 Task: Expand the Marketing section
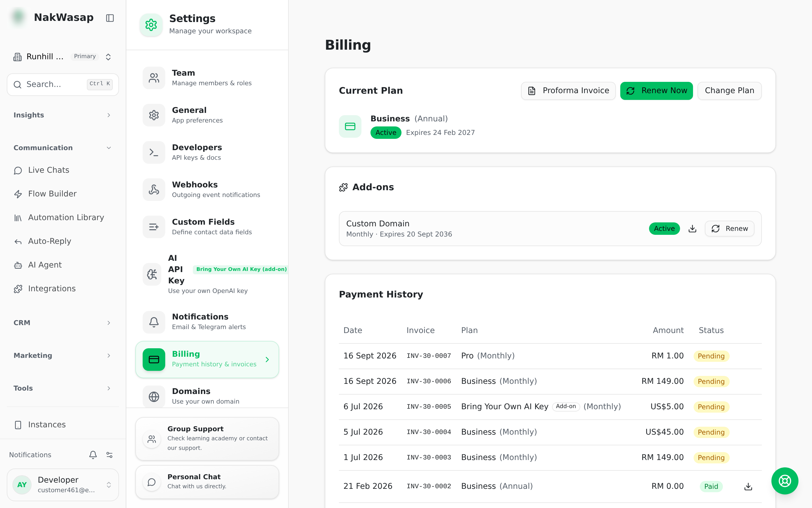[x=63, y=356]
